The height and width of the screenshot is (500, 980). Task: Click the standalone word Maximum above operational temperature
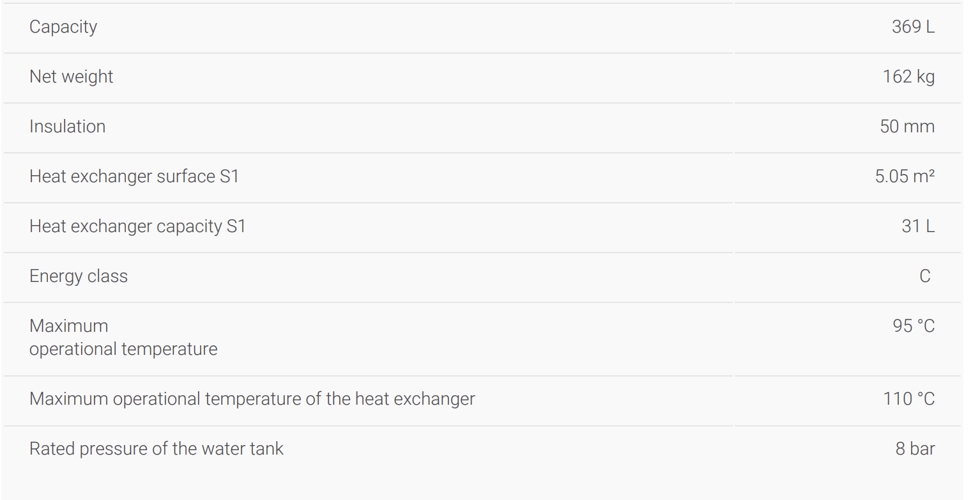(x=69, y=326)
